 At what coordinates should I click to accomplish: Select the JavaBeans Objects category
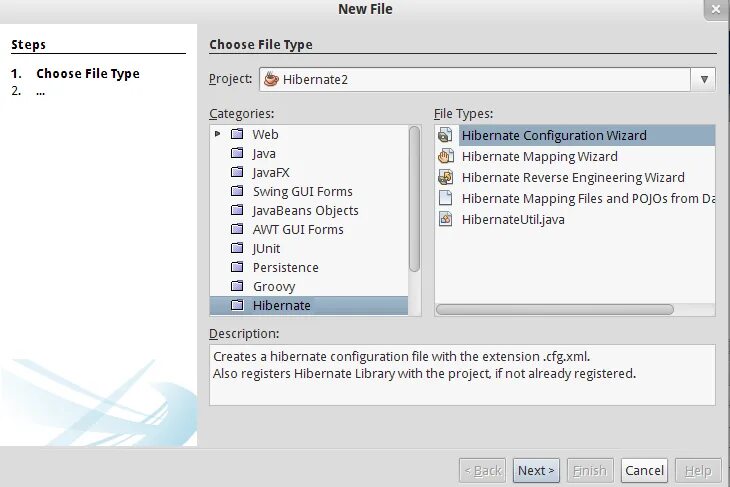305,211
